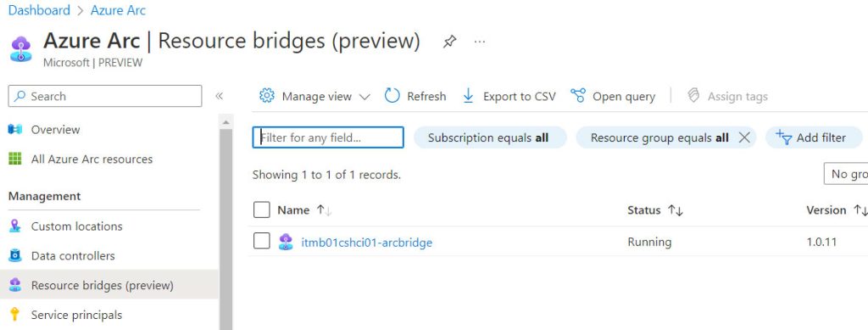
Task: Click the Open query icon
Action: click(578, 96)
